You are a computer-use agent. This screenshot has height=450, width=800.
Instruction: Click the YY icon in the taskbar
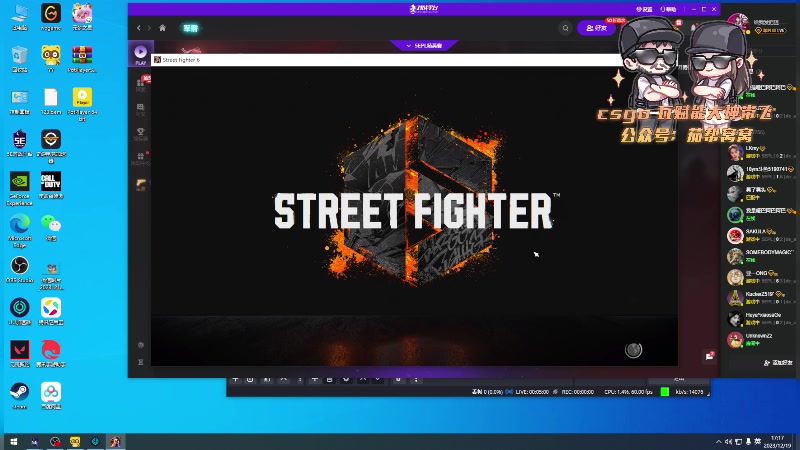point(75,442)
